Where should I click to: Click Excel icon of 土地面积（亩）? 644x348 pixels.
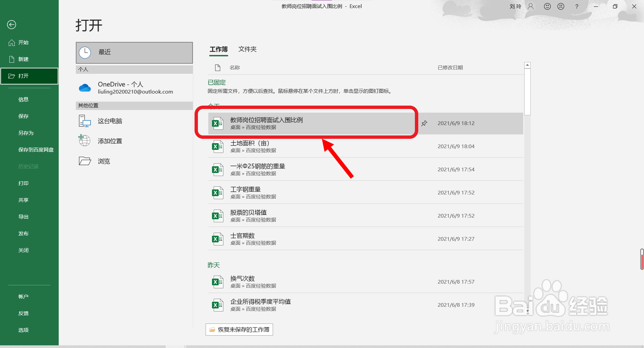(x=218, y=147)
